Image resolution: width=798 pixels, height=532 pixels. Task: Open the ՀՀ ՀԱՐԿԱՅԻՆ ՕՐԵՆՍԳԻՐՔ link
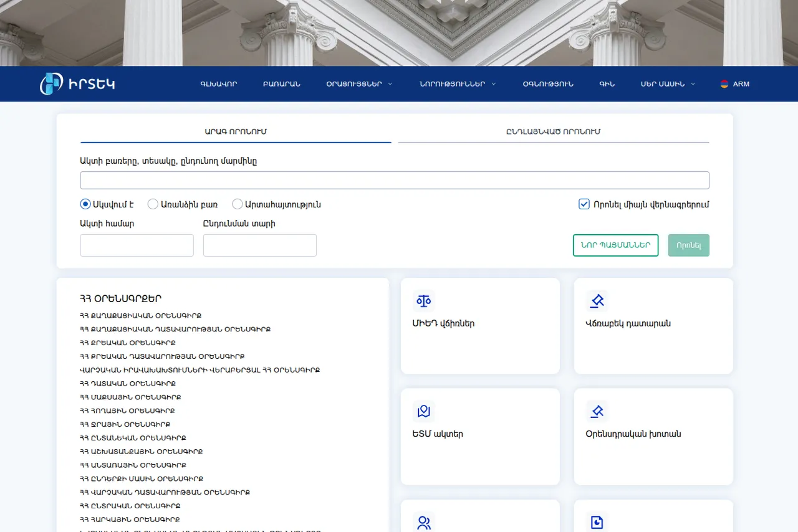130,520
